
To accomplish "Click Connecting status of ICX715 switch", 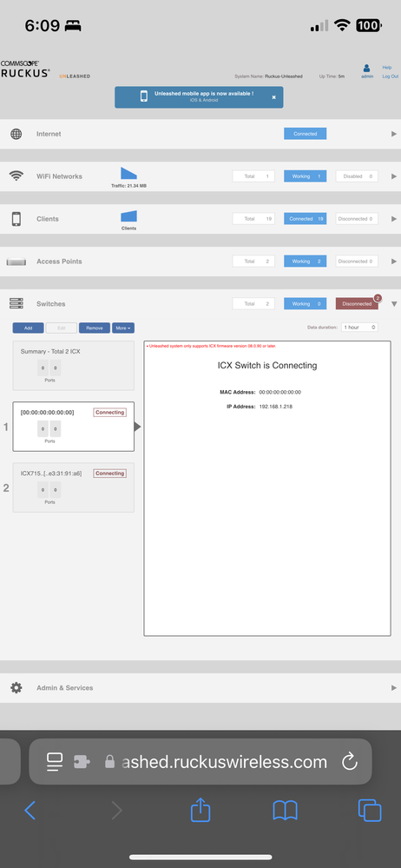I will (x=109, y=474).
